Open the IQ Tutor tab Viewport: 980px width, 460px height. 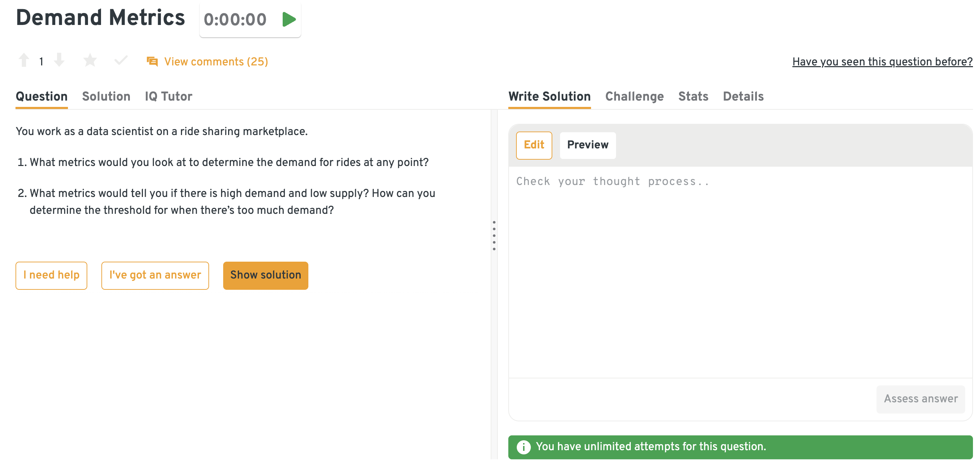(168, 97)
